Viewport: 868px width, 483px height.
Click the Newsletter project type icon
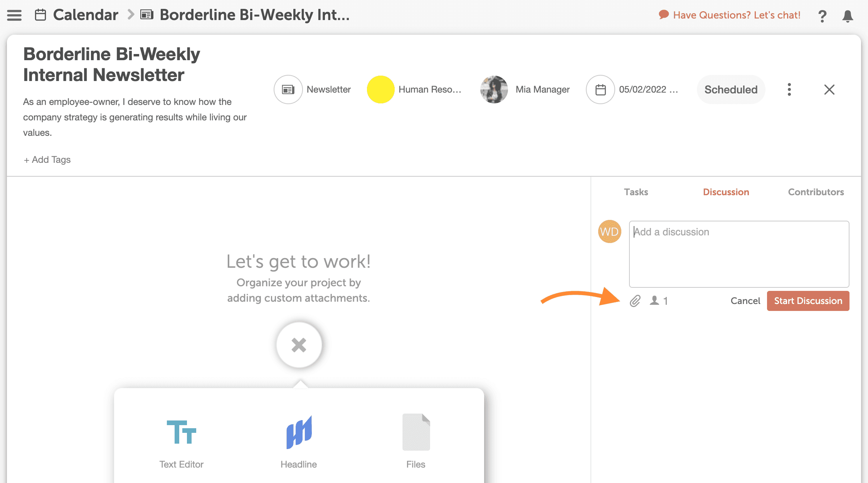(288, 90)
